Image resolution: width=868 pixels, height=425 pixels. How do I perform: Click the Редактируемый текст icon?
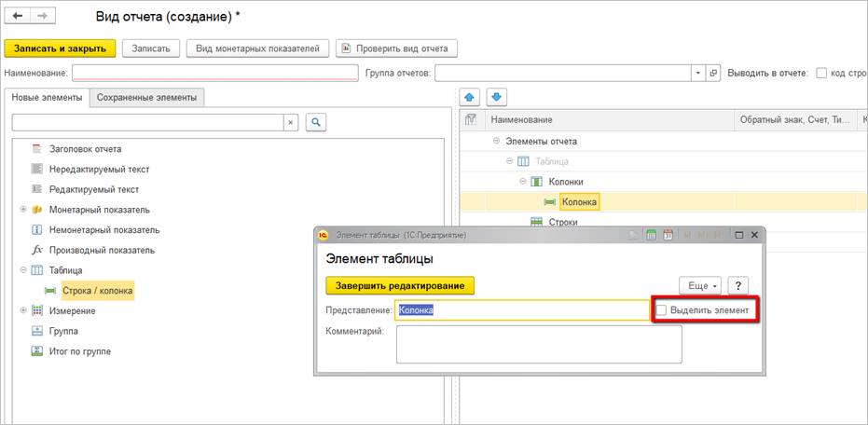click(x=37, y=189)
